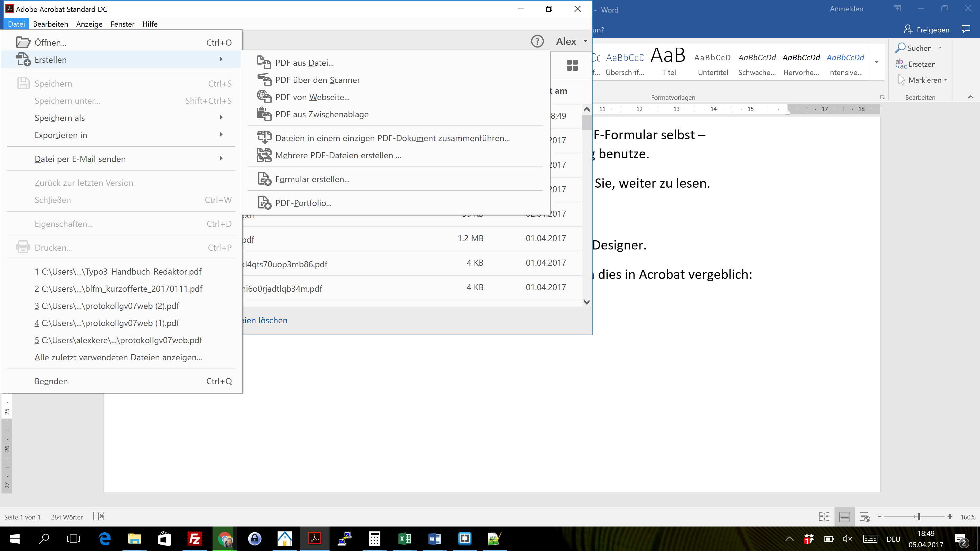Open the Suchen dropdown arrow in Word
The height and width of the screenshot is (551, 980).
pos(940,48)
